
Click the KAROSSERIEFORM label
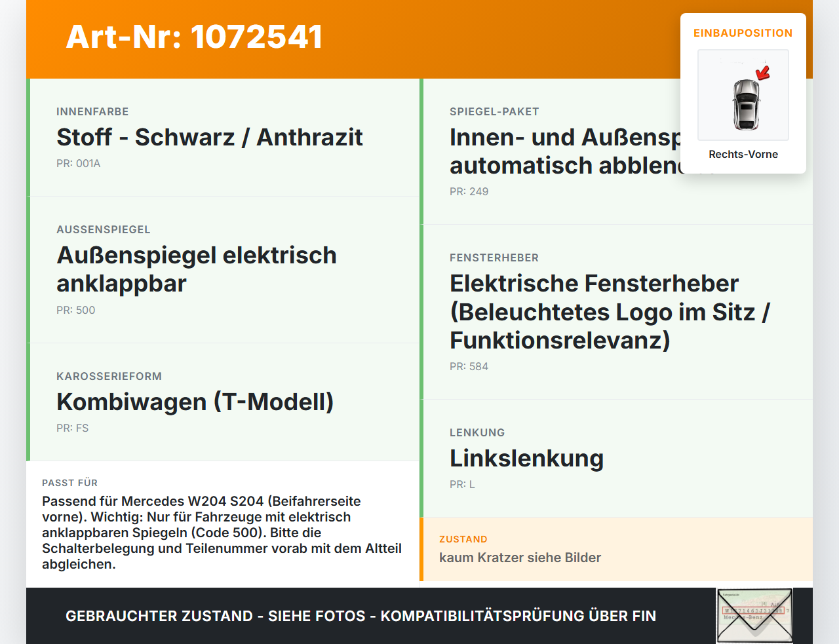click(x=109, y=376)
